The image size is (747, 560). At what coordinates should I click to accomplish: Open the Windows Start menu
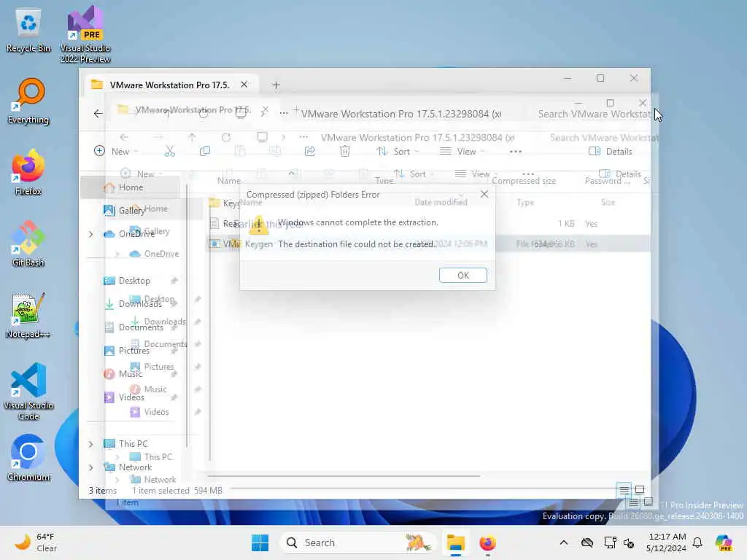(260, 542)
